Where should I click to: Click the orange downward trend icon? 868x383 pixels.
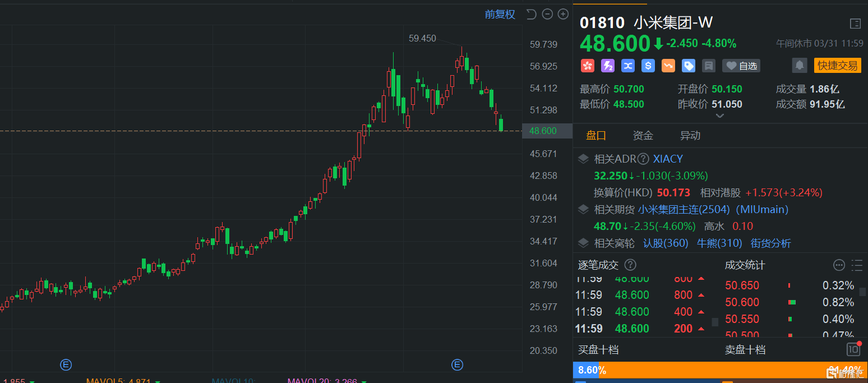668,66
